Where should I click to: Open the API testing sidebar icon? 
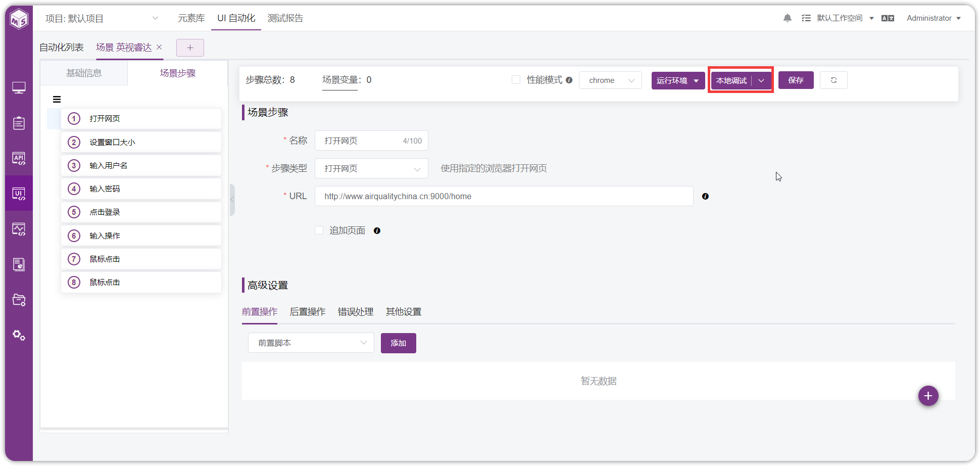coord(19,158)
